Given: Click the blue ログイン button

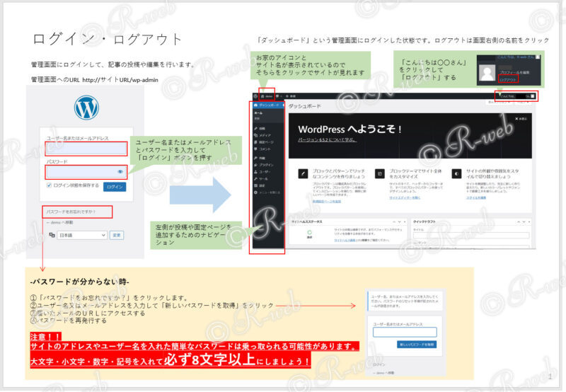Looking at the screenshot, I should (115, 187).
